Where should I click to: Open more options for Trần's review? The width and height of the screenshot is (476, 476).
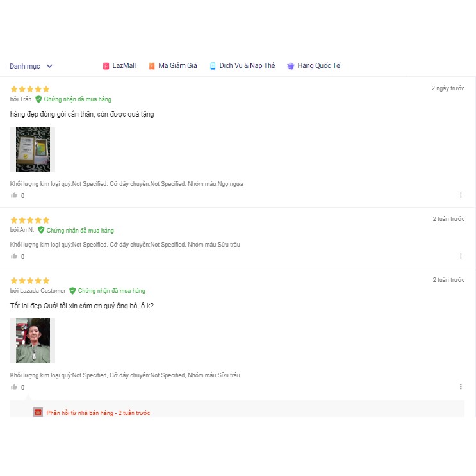[461, 195]
